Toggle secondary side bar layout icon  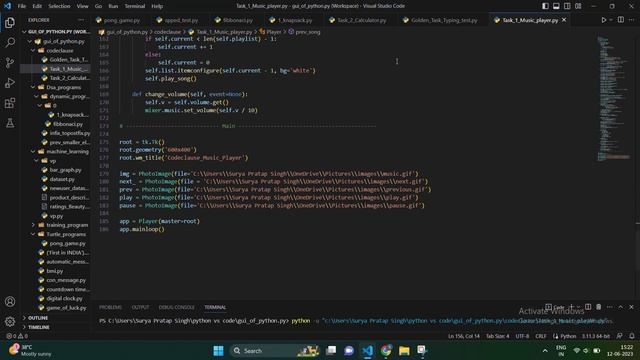pyautogui.click(x=567, y=6)
